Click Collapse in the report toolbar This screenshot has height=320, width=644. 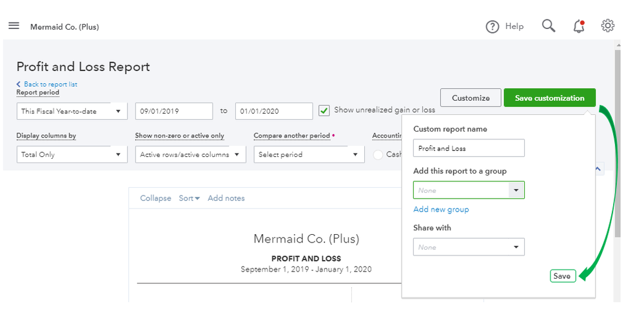click(155, 198)
